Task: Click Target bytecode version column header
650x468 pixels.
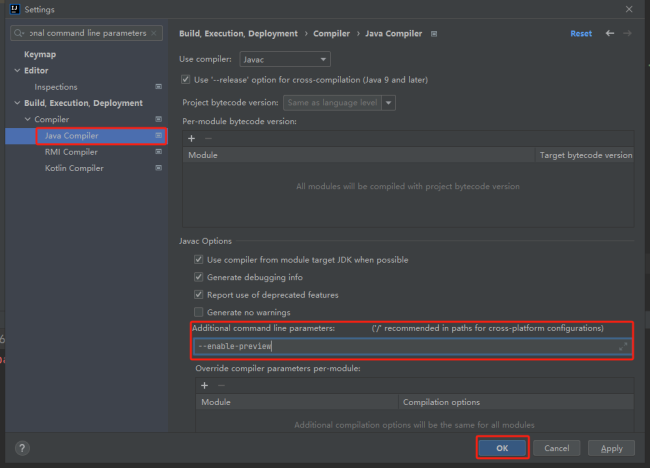Action: [585, 155]
